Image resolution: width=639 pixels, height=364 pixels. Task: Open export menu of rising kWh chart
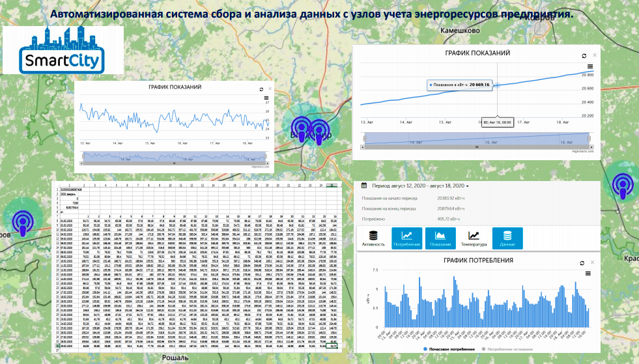[590, 66]
